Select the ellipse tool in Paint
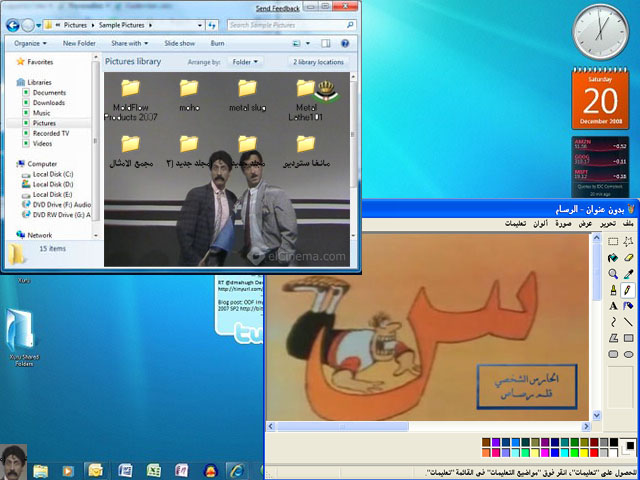 (x=628, y=354)
